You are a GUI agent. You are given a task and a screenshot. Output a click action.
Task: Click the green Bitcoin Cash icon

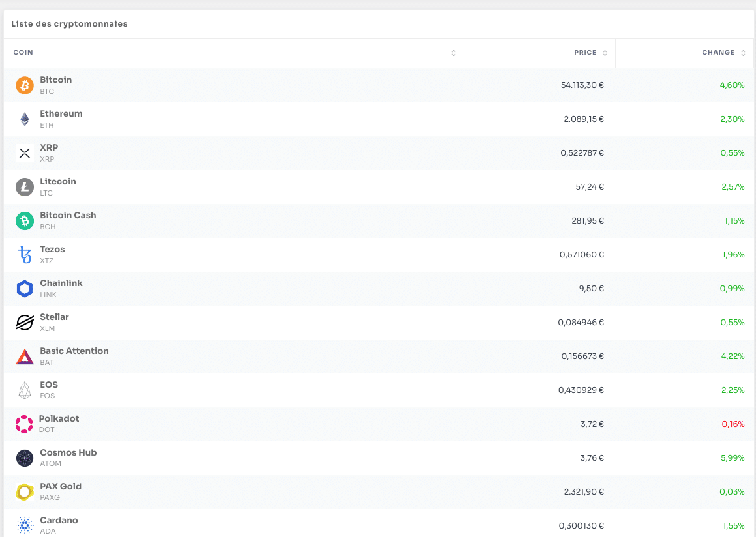coord(25,221)
